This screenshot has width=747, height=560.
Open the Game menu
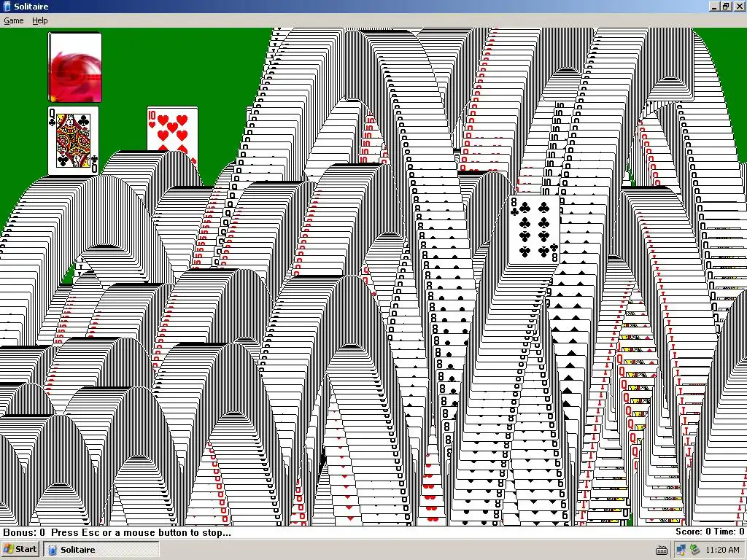13,20
